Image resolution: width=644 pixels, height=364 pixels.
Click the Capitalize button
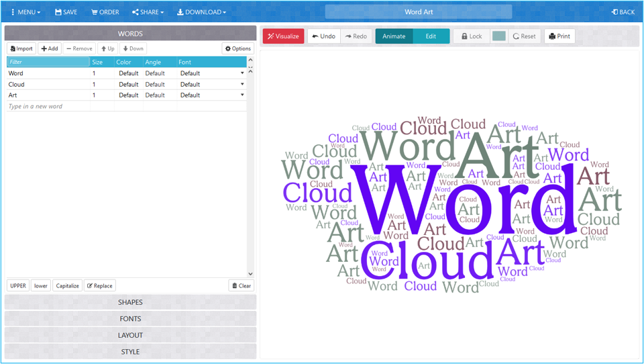click(x=67, y=285)
